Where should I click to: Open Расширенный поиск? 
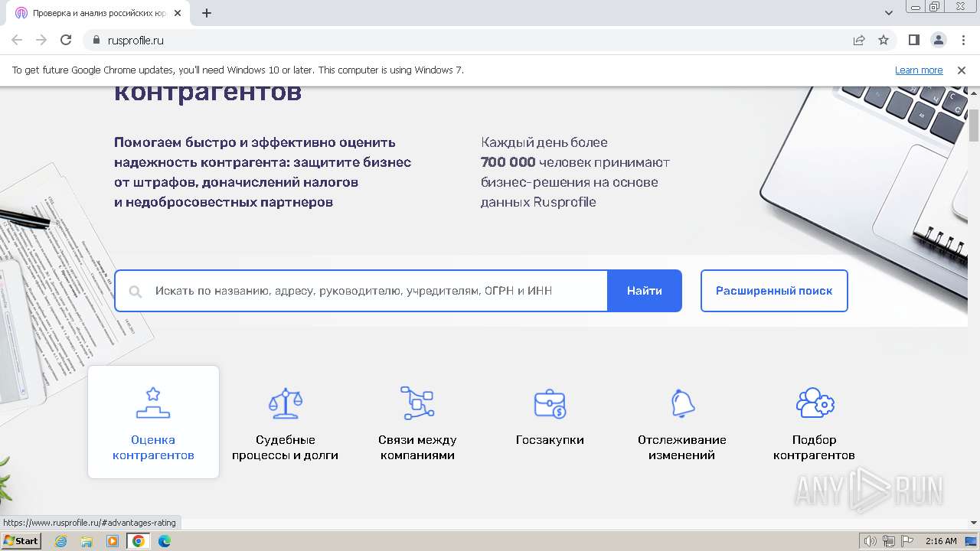pyautogui.click(x=774, y=291)
